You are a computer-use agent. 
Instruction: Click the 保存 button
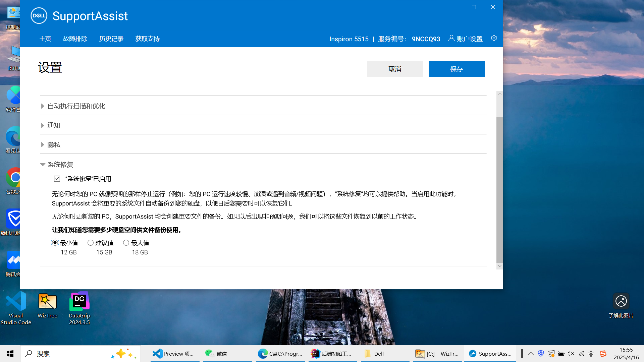pyautogui.click(x=456, y=69)
